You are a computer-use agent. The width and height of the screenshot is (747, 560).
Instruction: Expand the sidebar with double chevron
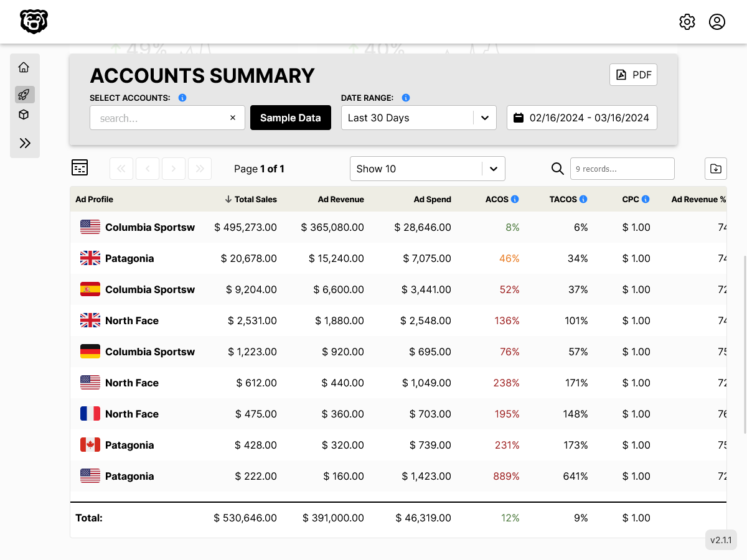(x=24, y=143)
